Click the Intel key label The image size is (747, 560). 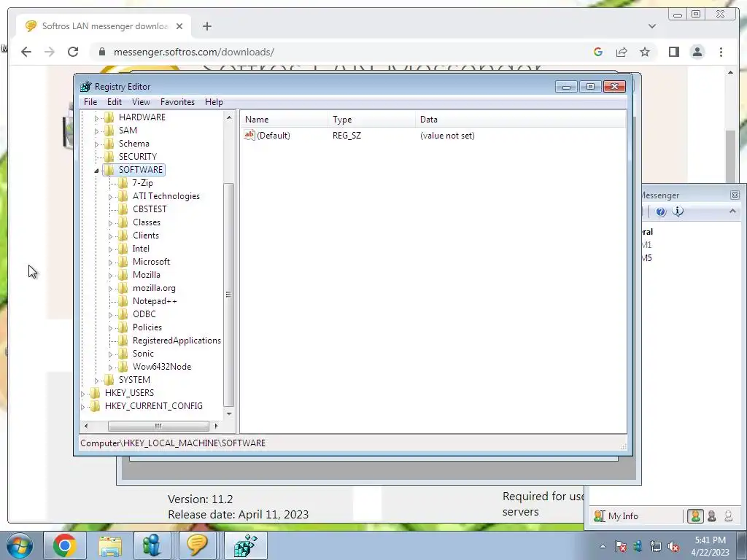coord(141,249)
